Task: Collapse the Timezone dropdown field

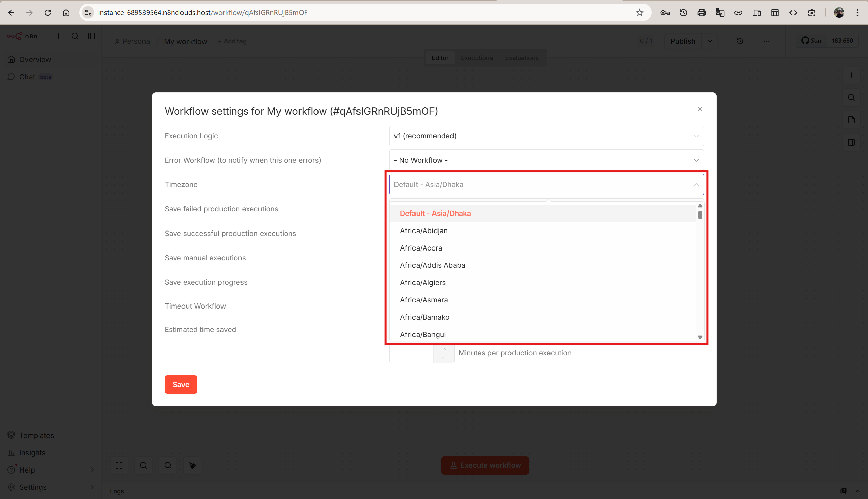Action: pos(546,184)
